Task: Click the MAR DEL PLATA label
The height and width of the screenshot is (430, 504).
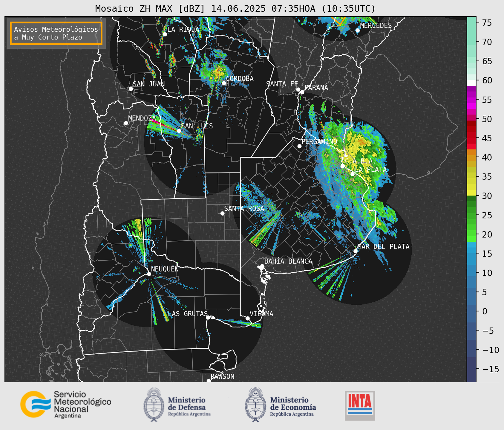Action: (x=383, y=247)
